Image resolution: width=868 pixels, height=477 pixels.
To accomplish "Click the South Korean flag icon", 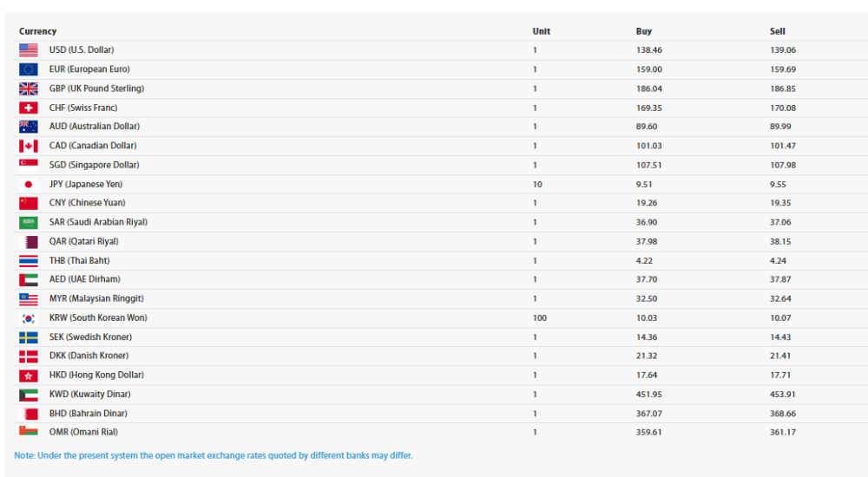I will click(29, 318).
